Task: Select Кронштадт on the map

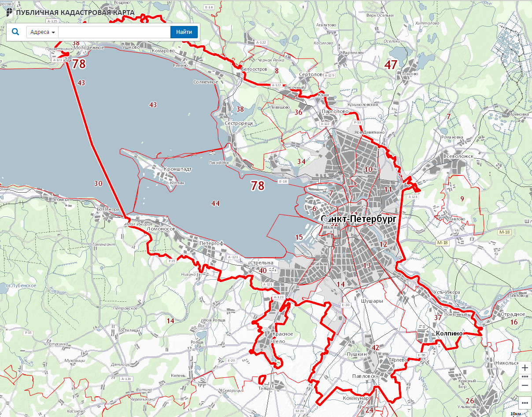Action: 177,169
